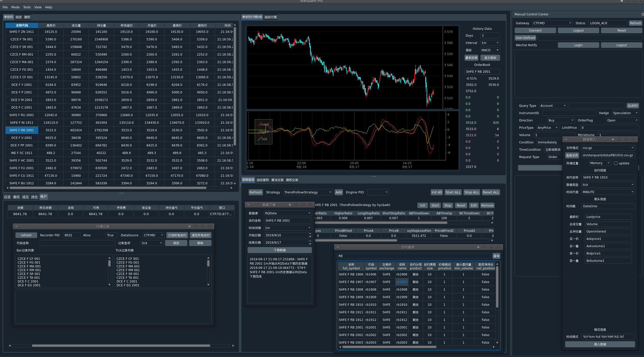Viewport: 644px width, 357px height.
Task: Collapse the 数据下载 panel via chevron icon
Action: point(248,205)
